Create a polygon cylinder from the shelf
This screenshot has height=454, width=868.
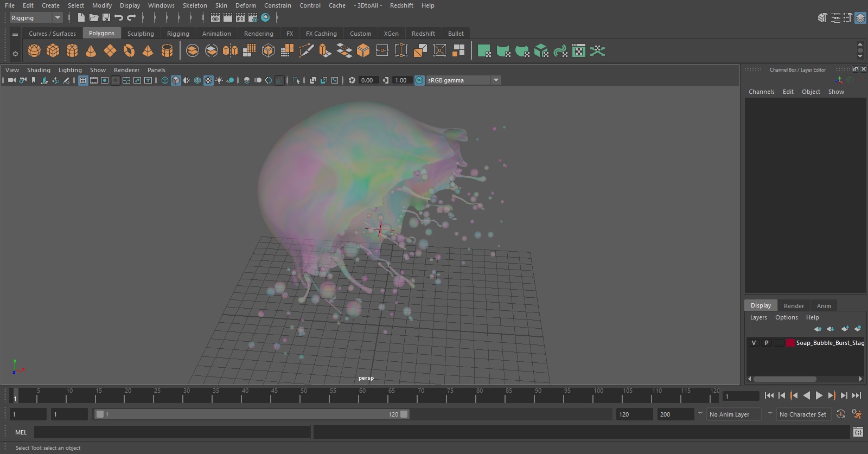click(x=72, y=51)
